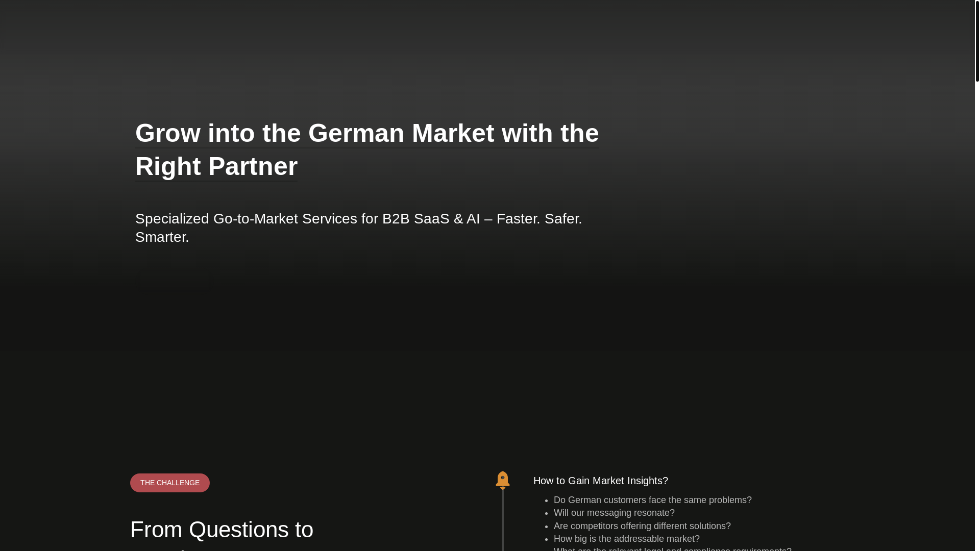Viewport: 980px width, 551px height.
Task: Click bullet dot before 'Will our messaging resonate?'
Action: (x=547, y=513)
